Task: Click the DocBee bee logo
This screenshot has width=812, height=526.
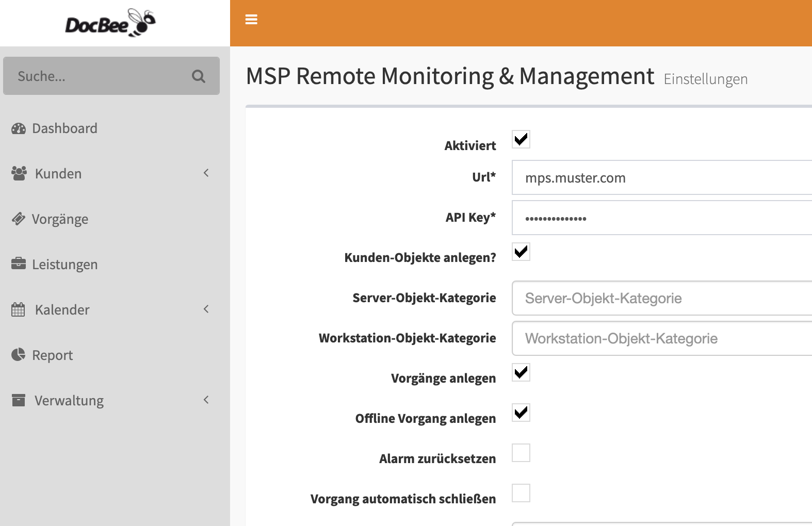Action: point(110,23)
